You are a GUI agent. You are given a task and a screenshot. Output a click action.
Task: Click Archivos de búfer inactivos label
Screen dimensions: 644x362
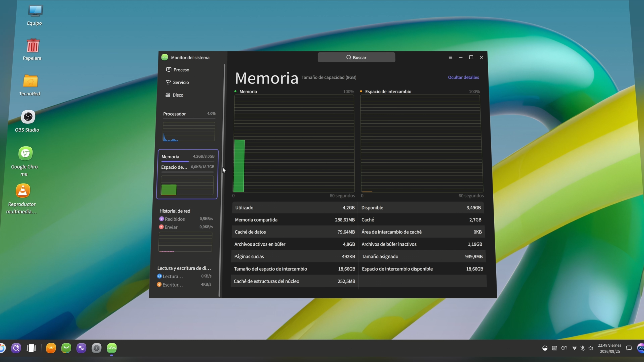(389, 244)
